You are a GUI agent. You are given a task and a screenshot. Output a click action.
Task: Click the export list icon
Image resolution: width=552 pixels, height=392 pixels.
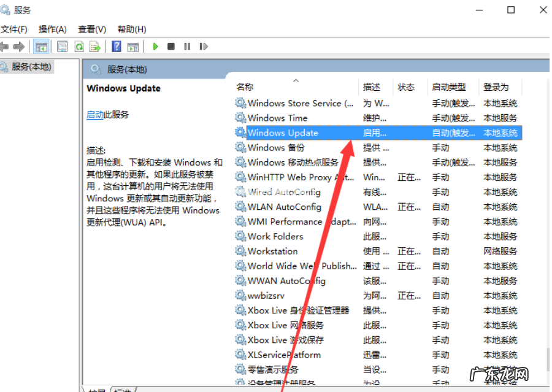pyautogui.click(x=94, y=46)
